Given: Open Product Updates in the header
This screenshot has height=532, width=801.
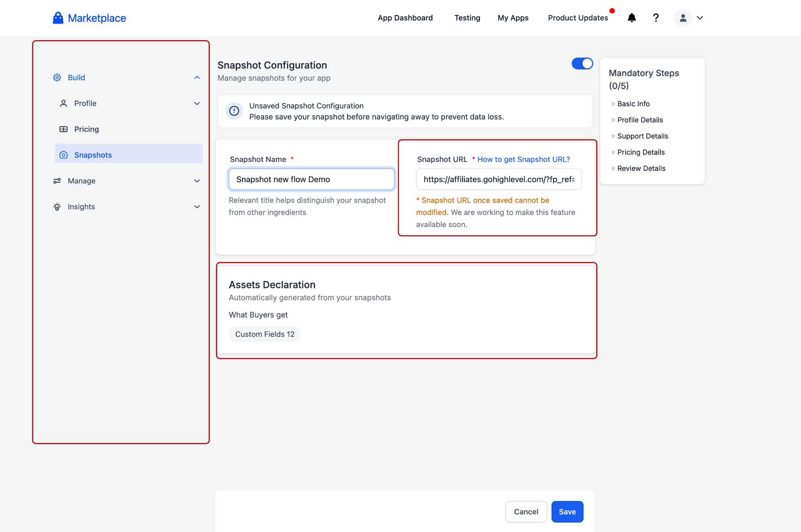Looking at the screenshot, I should [578, 18].
